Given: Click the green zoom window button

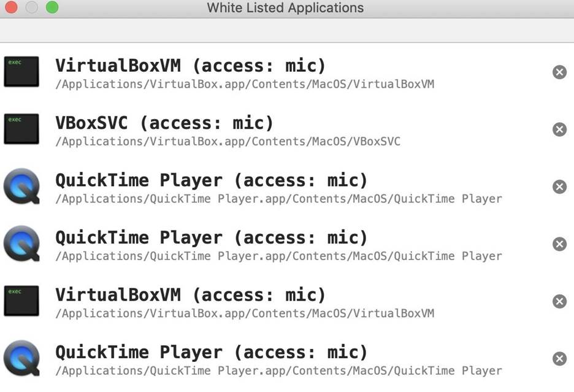Looking at the screenshot, I should pyautogui.click(x=52, y=8).
